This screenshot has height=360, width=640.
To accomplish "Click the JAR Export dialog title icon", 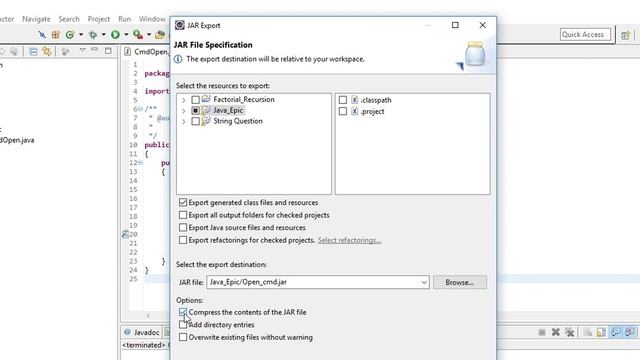I will 180,25.
